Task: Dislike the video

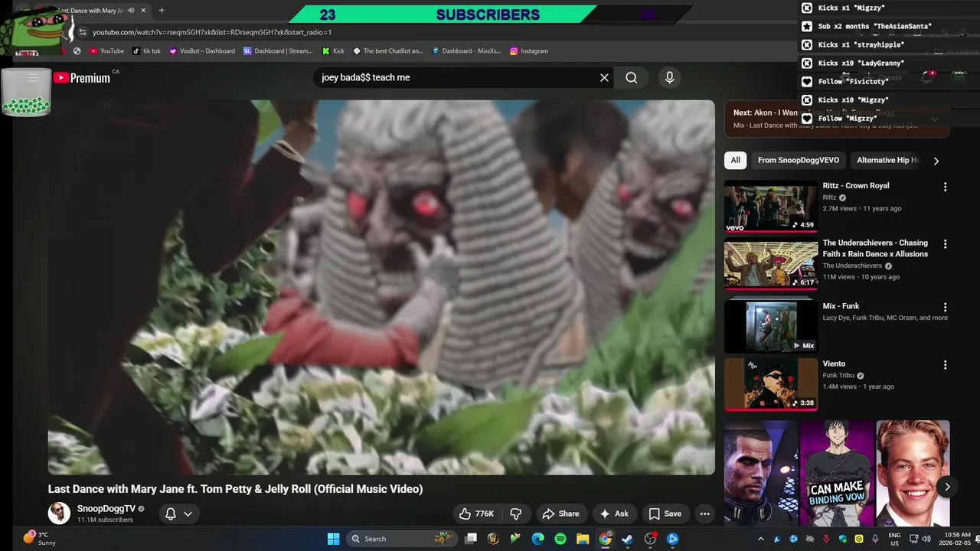Action: point(516,514)
